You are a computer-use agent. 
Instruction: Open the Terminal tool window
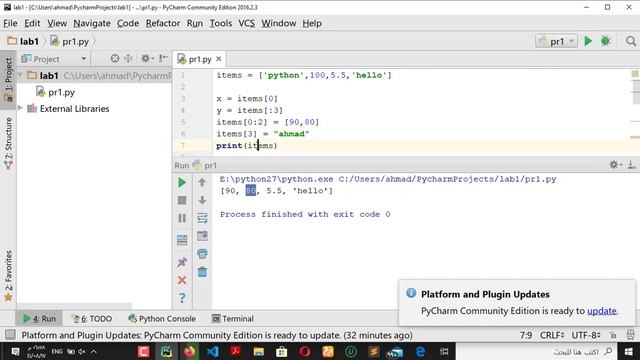tap(233, 318)
